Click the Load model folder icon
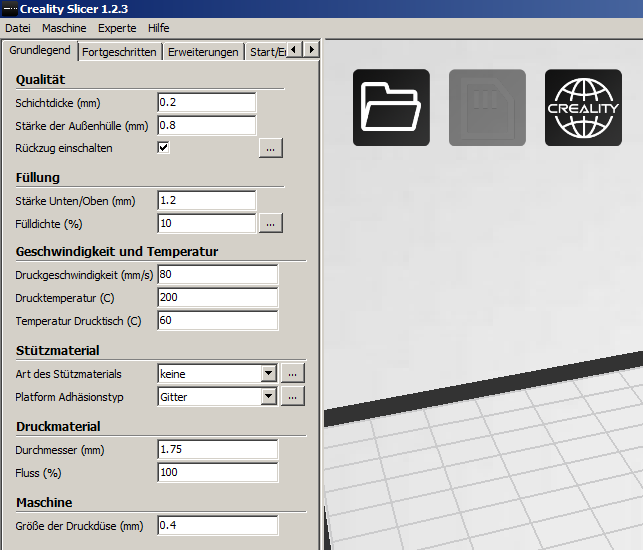This screenshot has height=550, width=643. pos(391,107)
